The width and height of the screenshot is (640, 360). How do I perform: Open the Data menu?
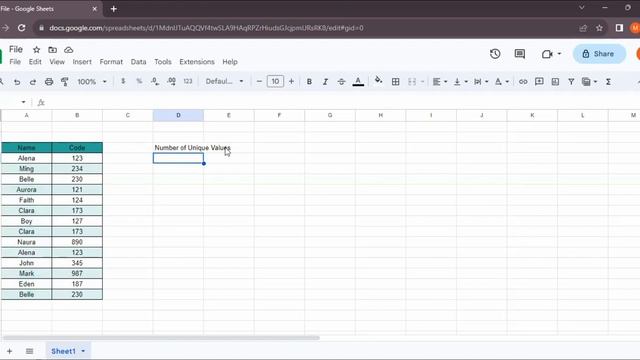coord(138,62)
